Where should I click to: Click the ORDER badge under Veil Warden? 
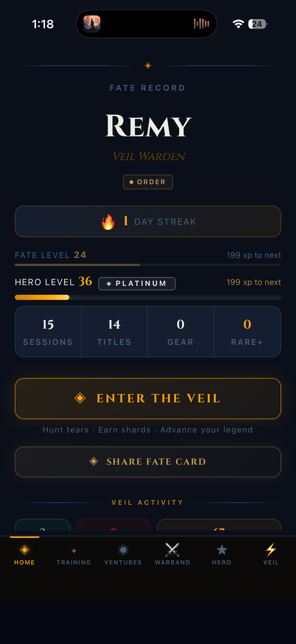(x=148, y=182)
